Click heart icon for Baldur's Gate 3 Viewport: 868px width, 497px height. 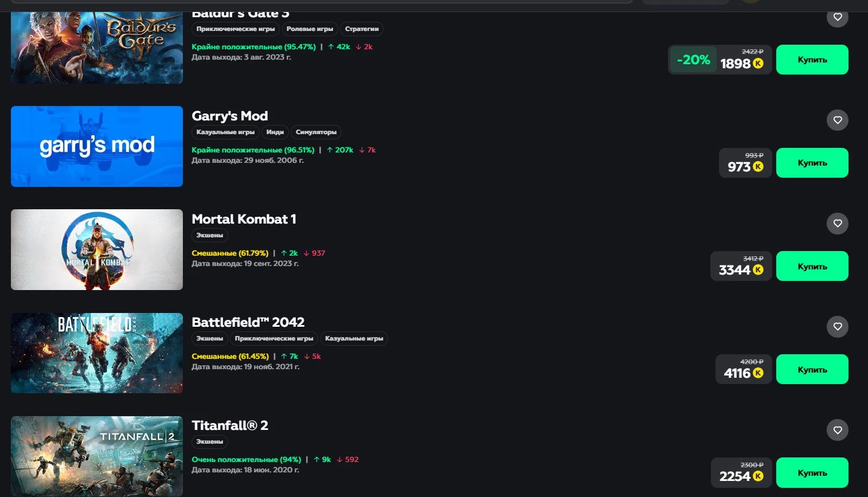click(x=837, y=17)
